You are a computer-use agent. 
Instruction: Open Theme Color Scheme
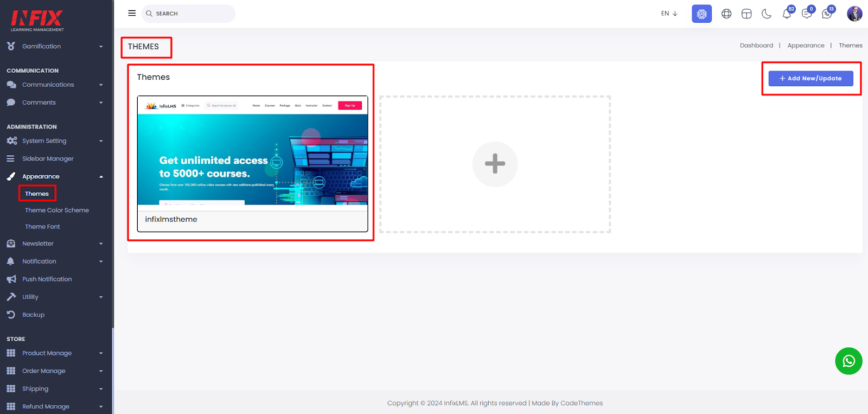[x=57, y=210]
